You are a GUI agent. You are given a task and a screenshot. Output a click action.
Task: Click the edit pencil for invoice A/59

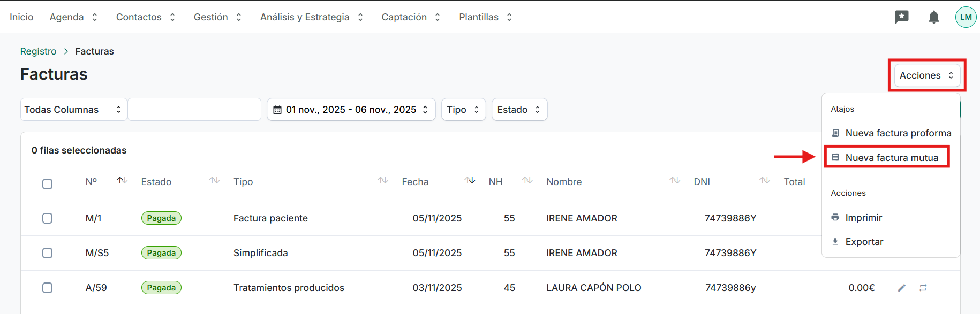coord(902,288)
